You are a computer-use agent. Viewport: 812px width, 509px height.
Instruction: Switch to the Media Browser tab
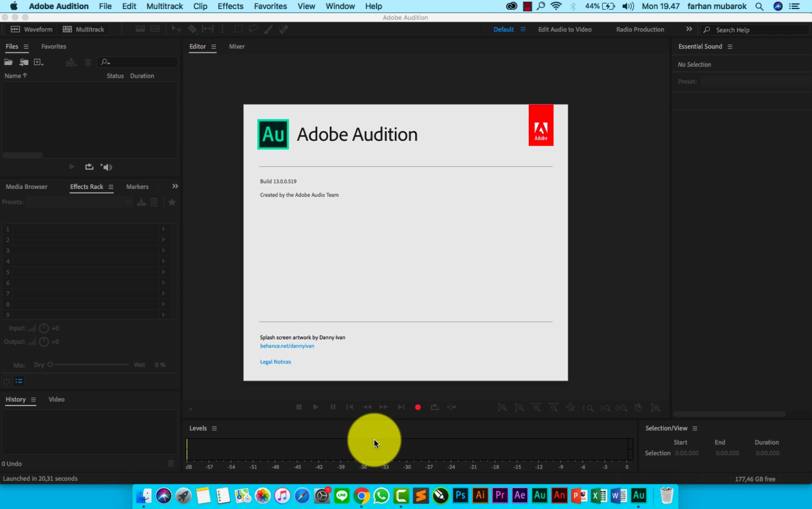pos(27,187)
